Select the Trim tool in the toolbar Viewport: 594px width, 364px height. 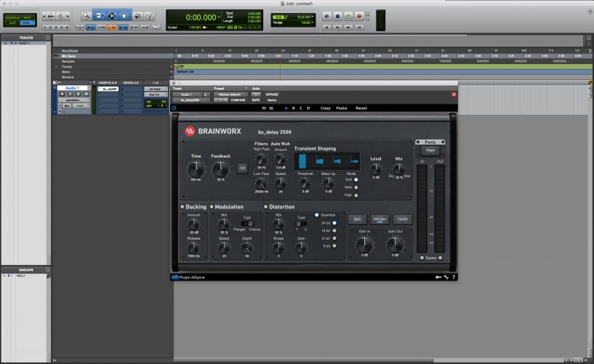100,15
